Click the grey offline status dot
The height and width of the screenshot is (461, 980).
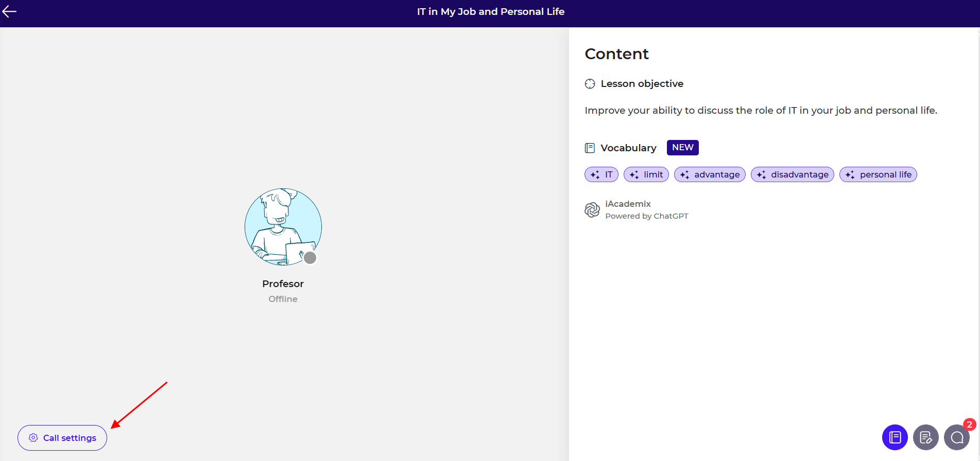click(x=310, y=258)
